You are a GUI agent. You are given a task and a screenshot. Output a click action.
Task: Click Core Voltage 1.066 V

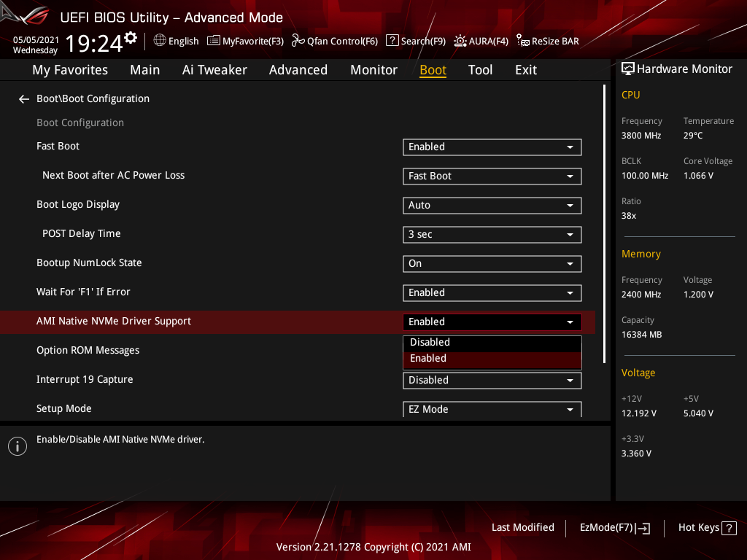(698, 176)
